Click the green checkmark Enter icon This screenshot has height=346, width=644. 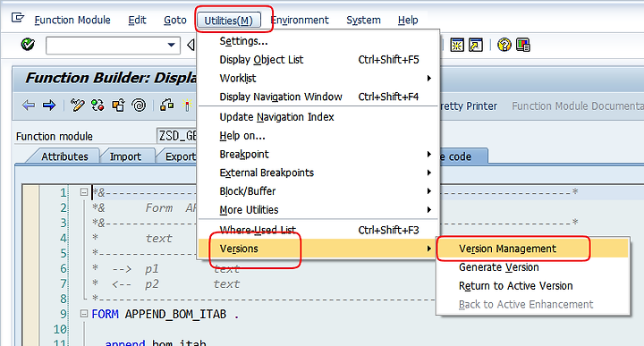[x=28, y=45]
